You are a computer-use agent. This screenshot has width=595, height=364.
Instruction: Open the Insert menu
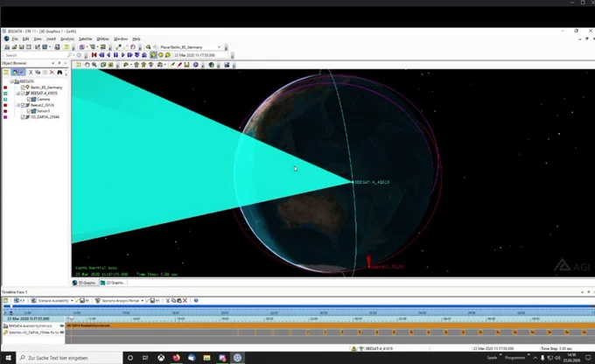[51, 38]
